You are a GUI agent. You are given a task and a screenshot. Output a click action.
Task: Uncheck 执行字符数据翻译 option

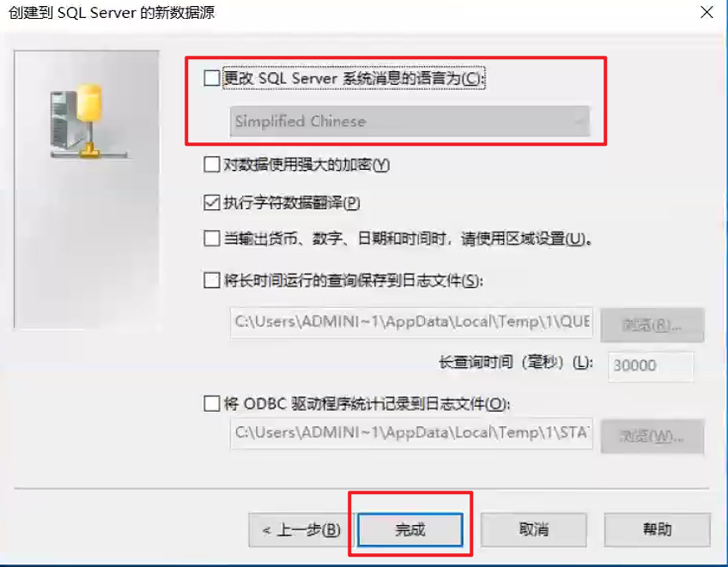coord(212,202)
